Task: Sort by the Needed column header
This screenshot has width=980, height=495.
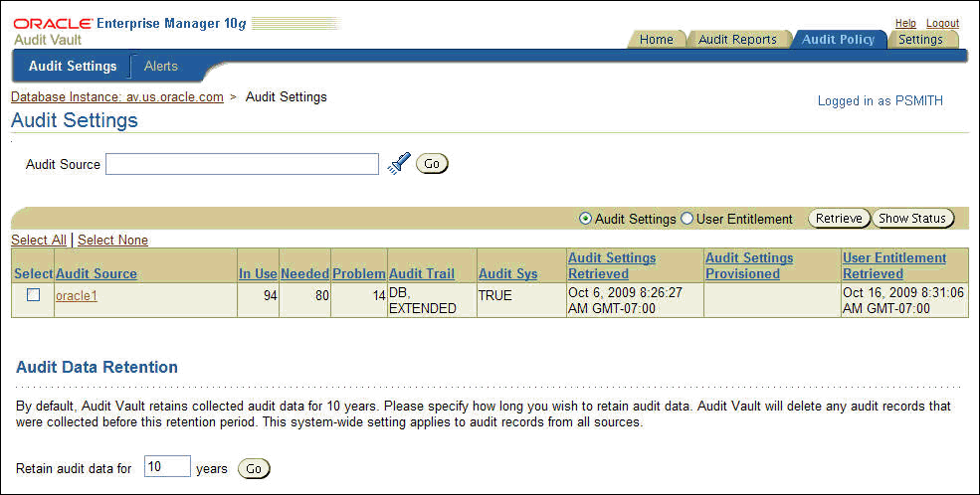Action: point(305,273)
